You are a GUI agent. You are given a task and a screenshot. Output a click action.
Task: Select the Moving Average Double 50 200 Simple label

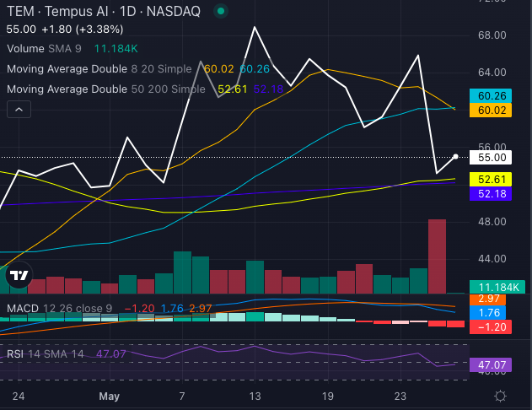(106, 89)
